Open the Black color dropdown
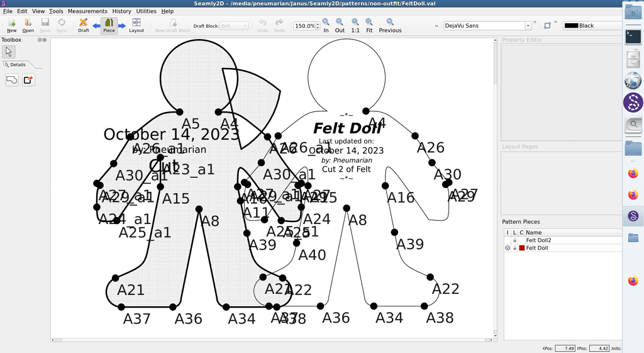 pyautogui.click(x=591, y=26)
